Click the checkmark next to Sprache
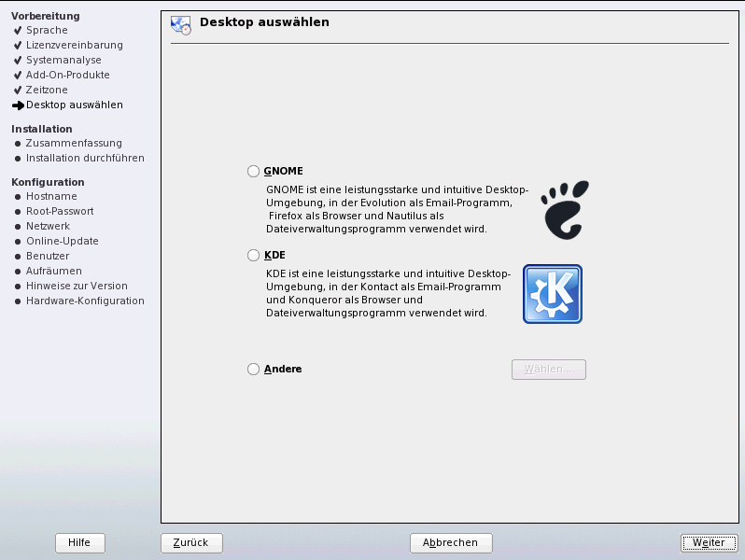This screenshot has height=560, width=745. click(18, 30)
